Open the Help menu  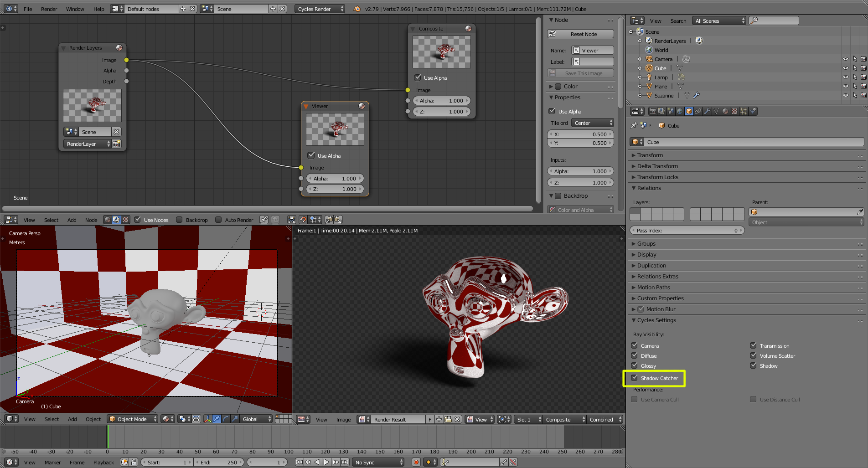tap(98, 9)
